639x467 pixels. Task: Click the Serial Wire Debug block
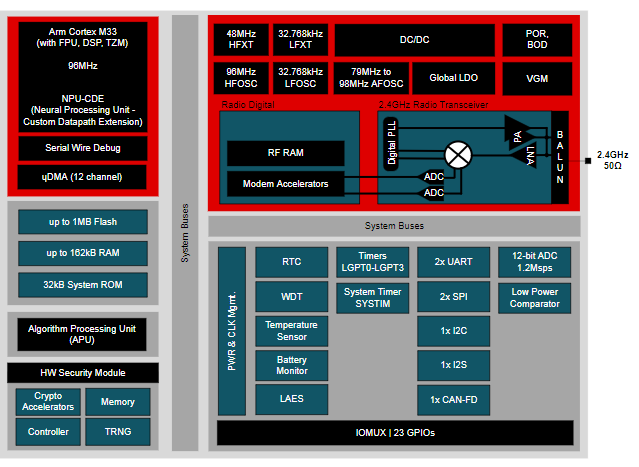tap(83, 148)
